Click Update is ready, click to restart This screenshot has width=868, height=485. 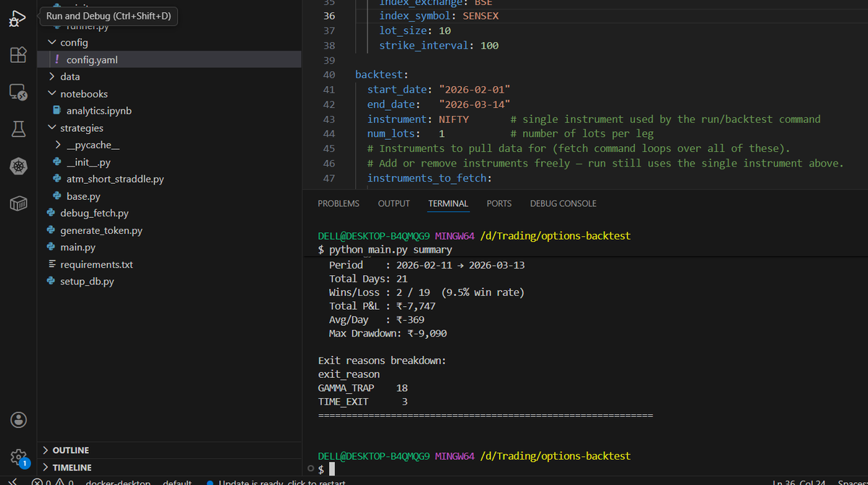tap(276, 482)
